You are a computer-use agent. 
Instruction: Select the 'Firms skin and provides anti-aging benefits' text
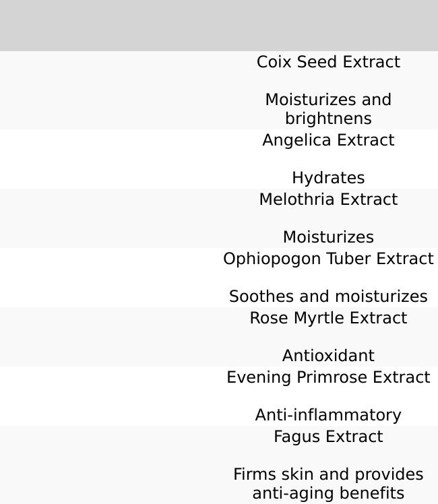328,484
